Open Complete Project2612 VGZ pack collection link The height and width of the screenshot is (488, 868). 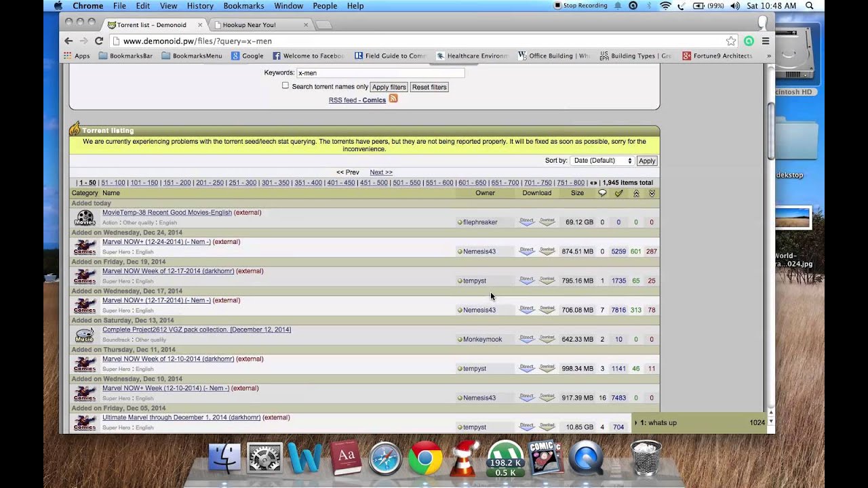pyautogui.click(x=197, y=329)
